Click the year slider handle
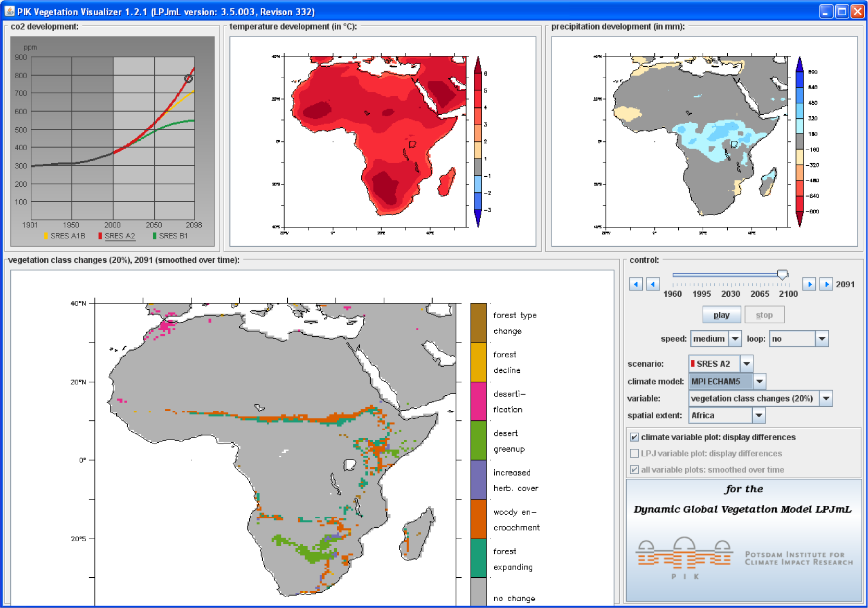 782,275
